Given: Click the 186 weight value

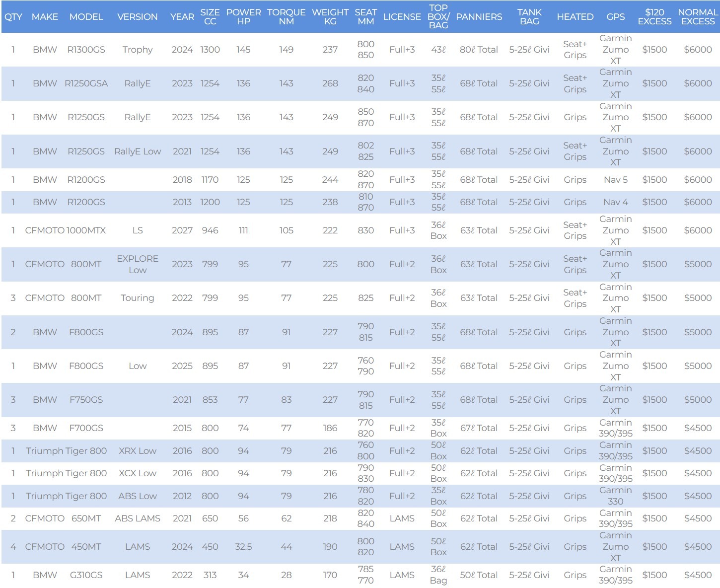Looking at the screenshot, I should (x=330, y=428).
